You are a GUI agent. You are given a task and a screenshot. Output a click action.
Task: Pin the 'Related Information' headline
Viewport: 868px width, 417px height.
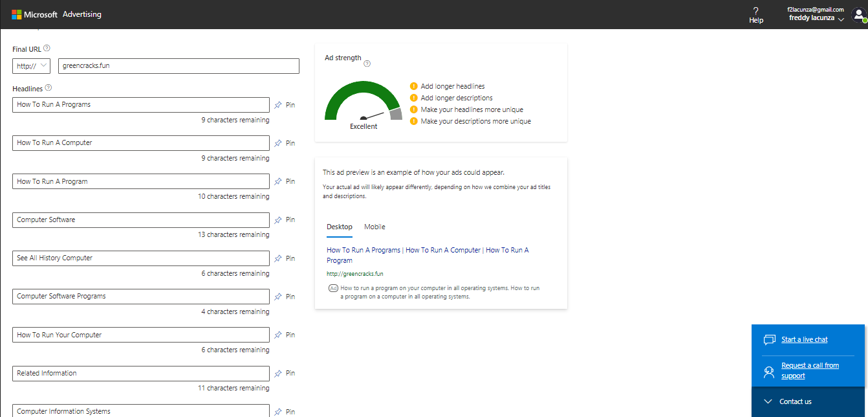pos(285,373)
